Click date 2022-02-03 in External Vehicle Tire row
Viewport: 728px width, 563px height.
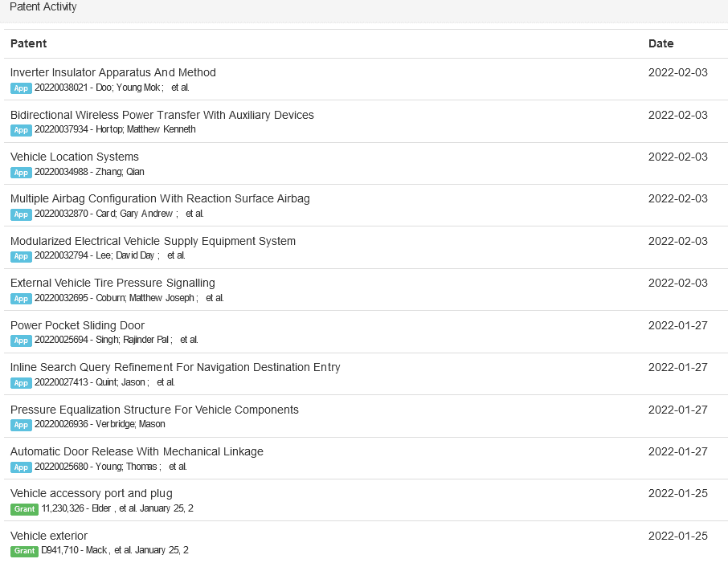pos(678,284)
